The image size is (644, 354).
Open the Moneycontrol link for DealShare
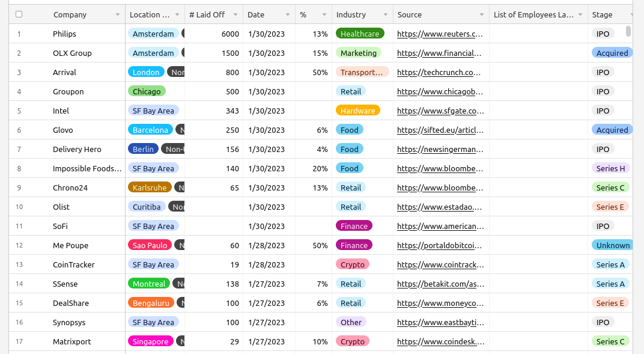440,304
